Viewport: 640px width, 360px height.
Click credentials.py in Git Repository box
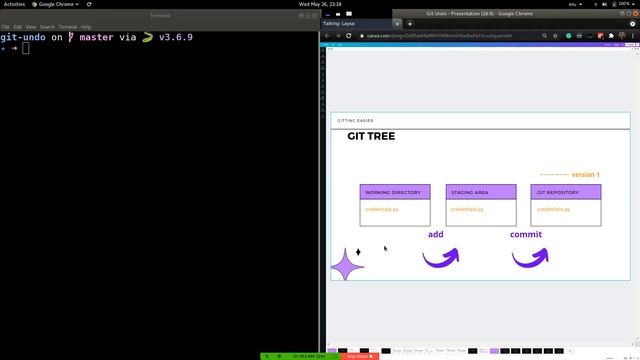[x=553, y=209]
